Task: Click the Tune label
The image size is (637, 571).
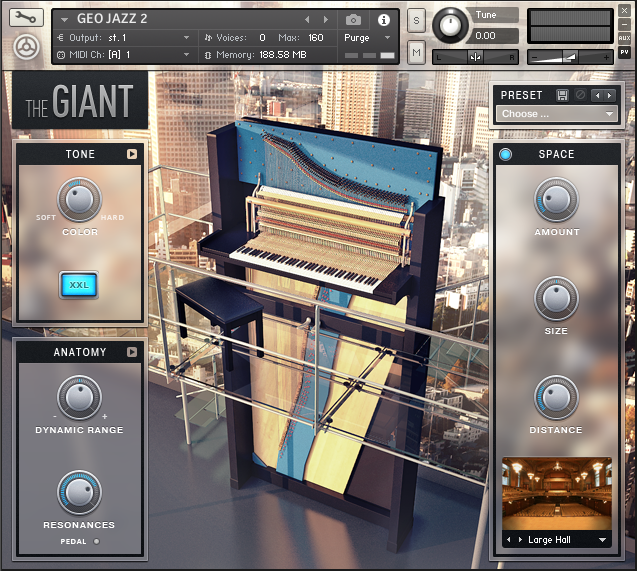Action: pos(486,15)
